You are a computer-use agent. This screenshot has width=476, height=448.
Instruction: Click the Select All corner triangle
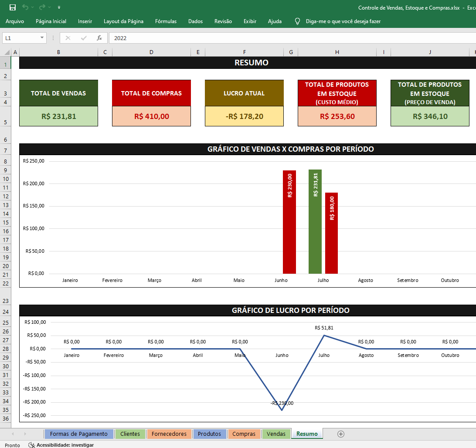(x=6, y=52)
